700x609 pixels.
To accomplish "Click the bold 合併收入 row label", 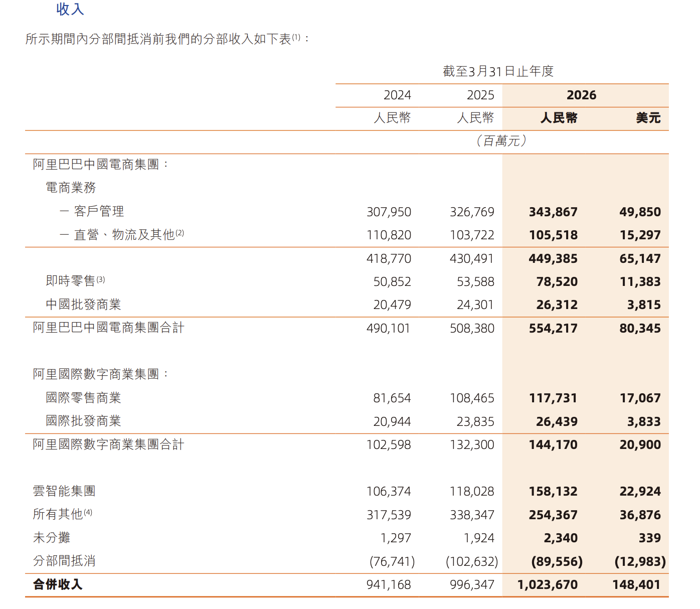I will coord(58,584).
